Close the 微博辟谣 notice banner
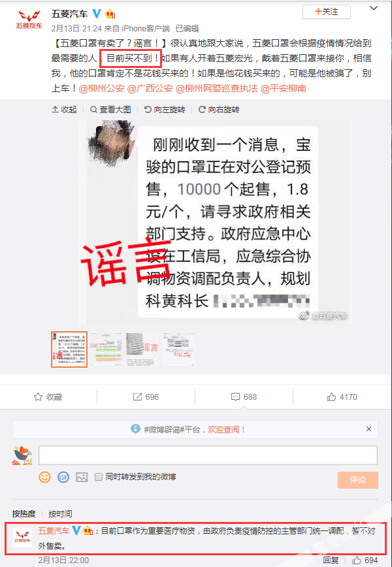 [x=368, y=429]
